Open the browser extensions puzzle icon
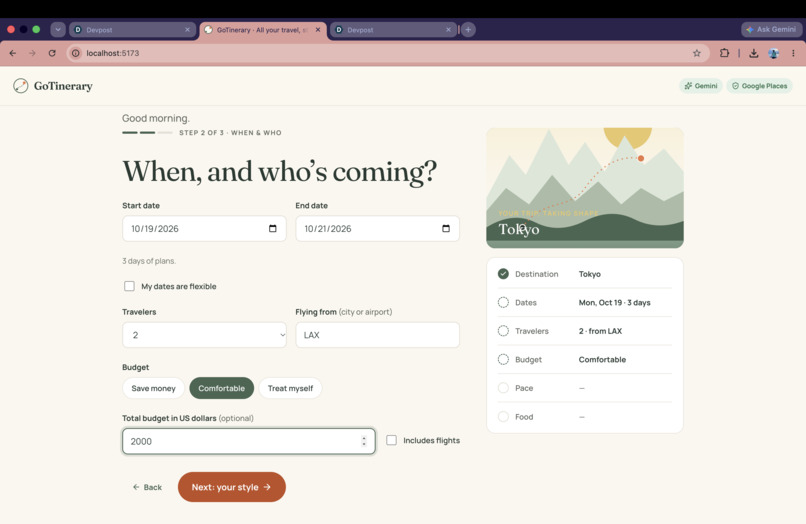 point(724,53)
